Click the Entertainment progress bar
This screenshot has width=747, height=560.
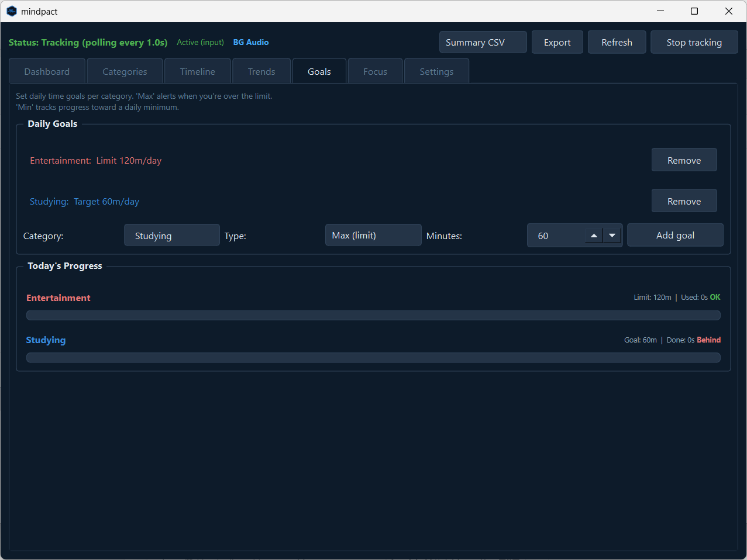pyautogui.click(x=373, y=316)
